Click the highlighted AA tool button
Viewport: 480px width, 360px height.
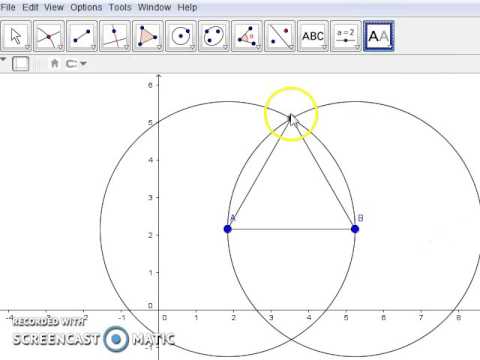(x=379, y=36)
